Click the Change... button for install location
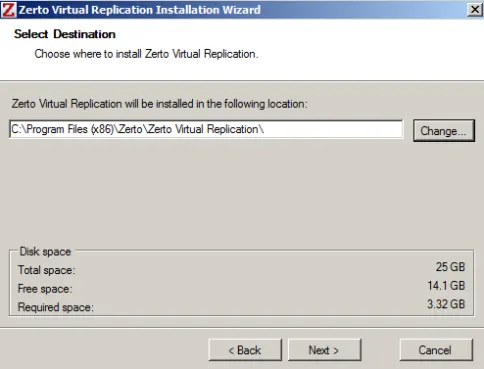484x369 pixels. pos(444,131)
